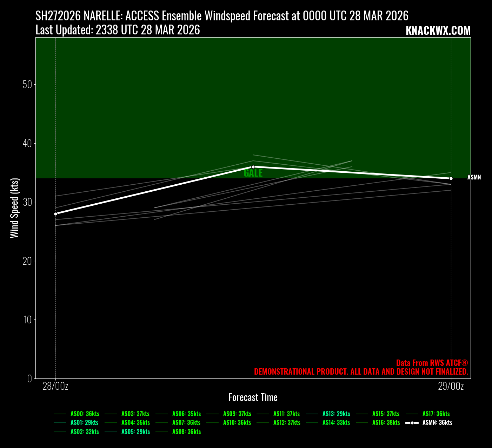Click the AS13: 29kts legend entry
The height and width of the screenshot is (448, 492).
tap(336, 414)
